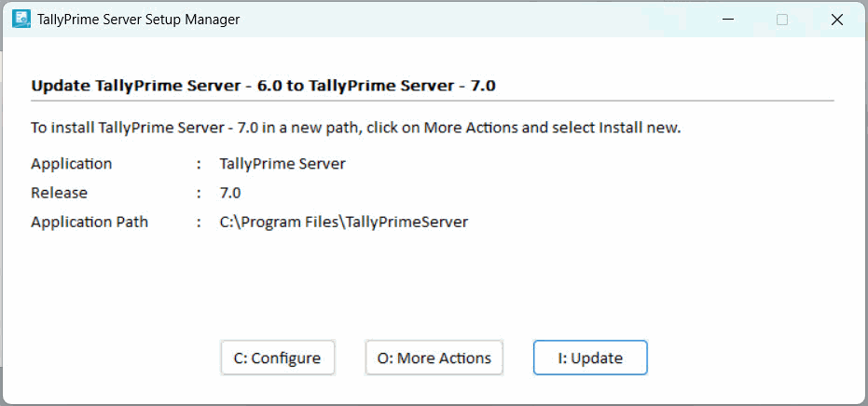Click the colon beside the Release label
This screenshot has width=868, height=406.
(x=199, y=193)
